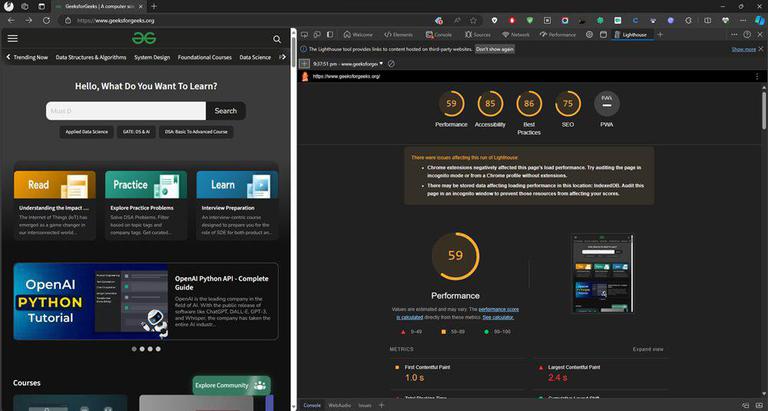This screenshot has width=768, height=411.
Task: Open Lighthouse report tools menu ellipsis
Action: click(757, 77)
